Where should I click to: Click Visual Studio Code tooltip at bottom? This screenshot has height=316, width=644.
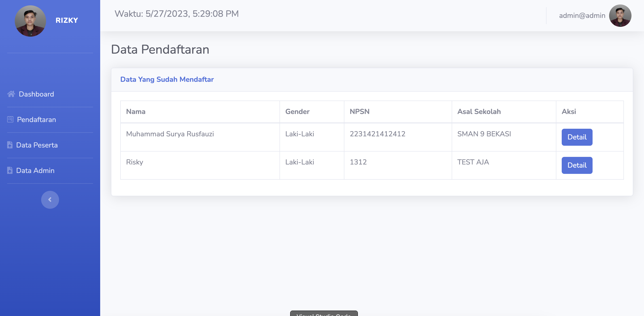(324, 314)
